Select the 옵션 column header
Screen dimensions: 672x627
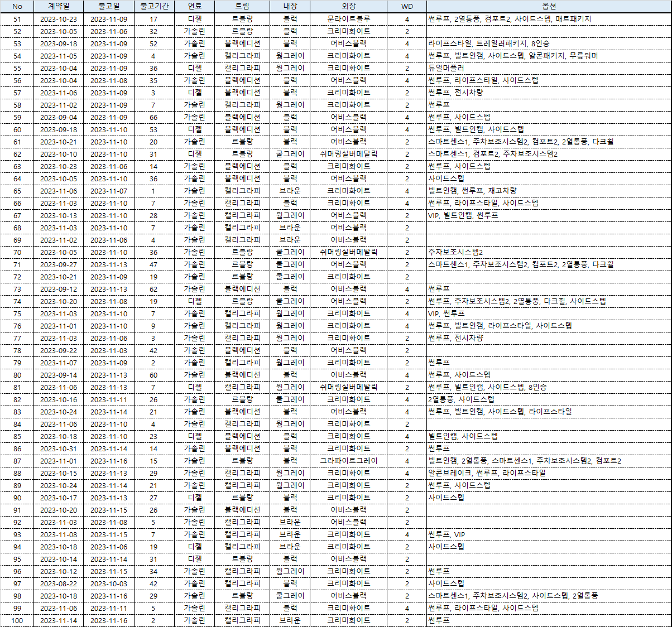point(549,7)
